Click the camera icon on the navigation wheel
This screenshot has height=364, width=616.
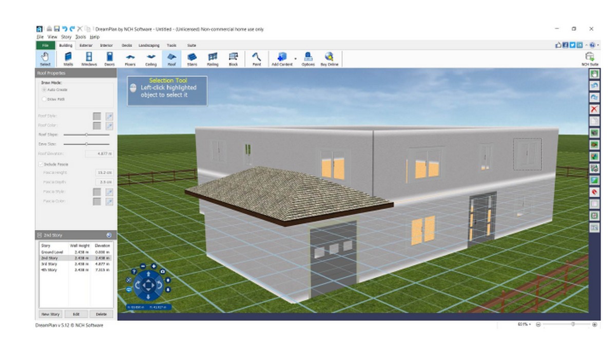tap(163, 271)
